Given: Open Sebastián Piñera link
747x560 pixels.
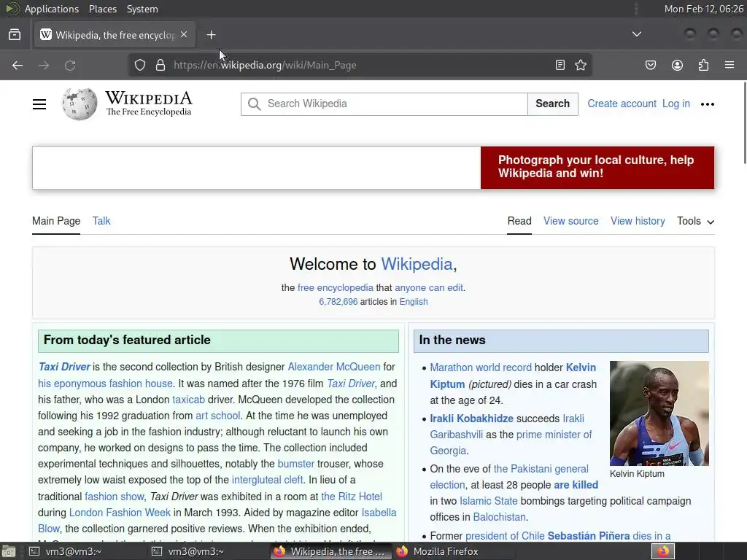Looking at the screenshot, I should point(589,536).
